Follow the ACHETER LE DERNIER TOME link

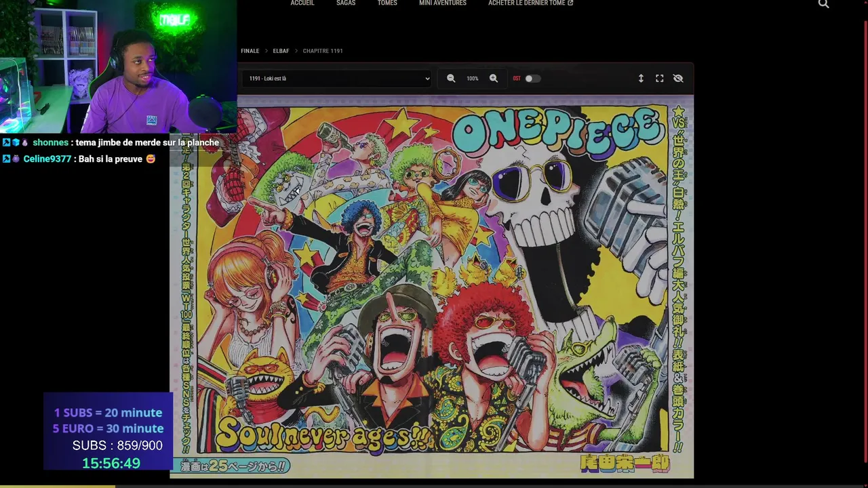(530, 3)
